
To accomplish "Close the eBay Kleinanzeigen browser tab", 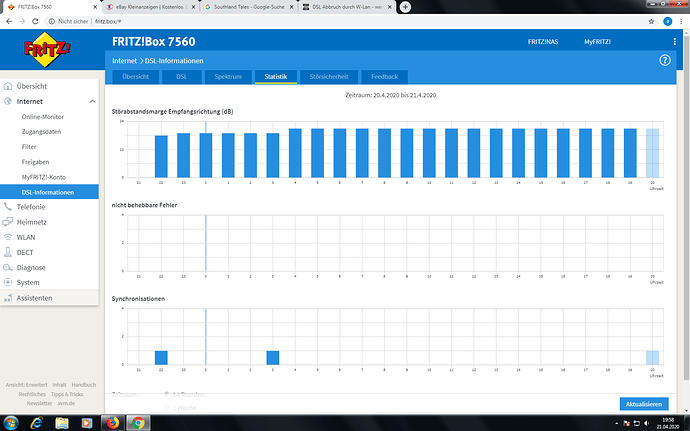I will click(x=193, y=7).
